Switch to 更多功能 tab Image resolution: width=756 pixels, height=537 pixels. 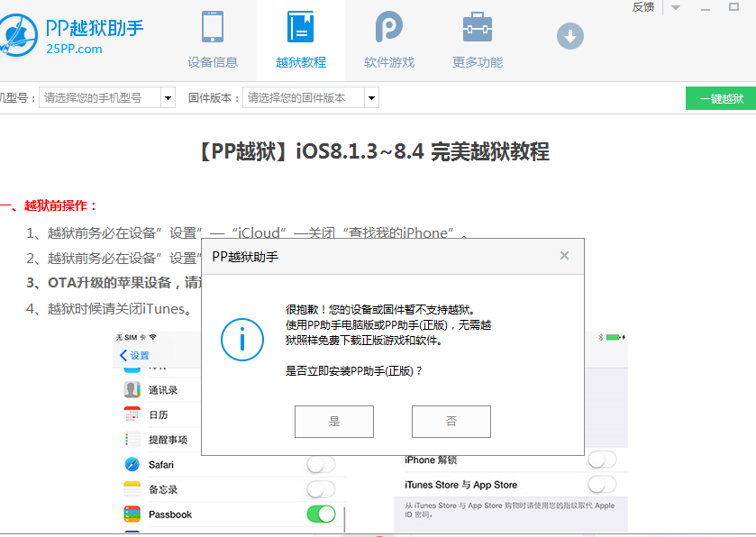click(x=478, y=41)
